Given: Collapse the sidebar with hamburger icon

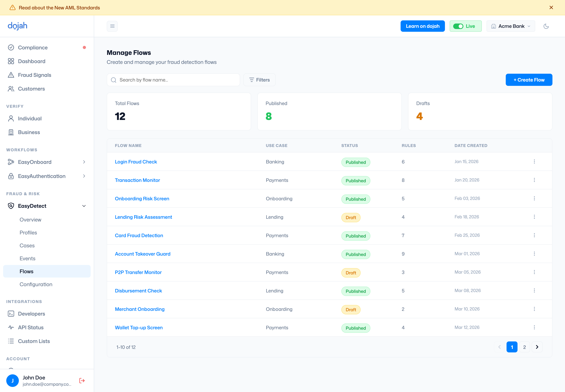Looking at the screenshot, I should [x=112, y=26].
